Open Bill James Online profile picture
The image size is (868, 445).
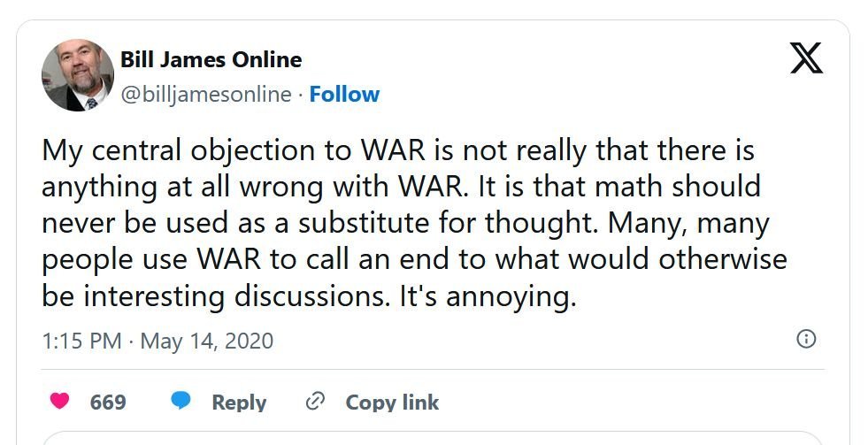pos(78,75)
